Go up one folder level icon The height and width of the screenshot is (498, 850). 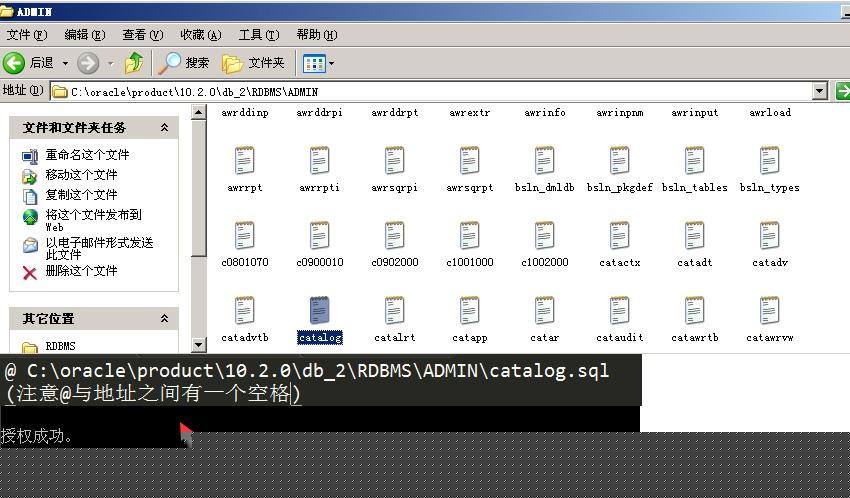[x=134, y=63]
